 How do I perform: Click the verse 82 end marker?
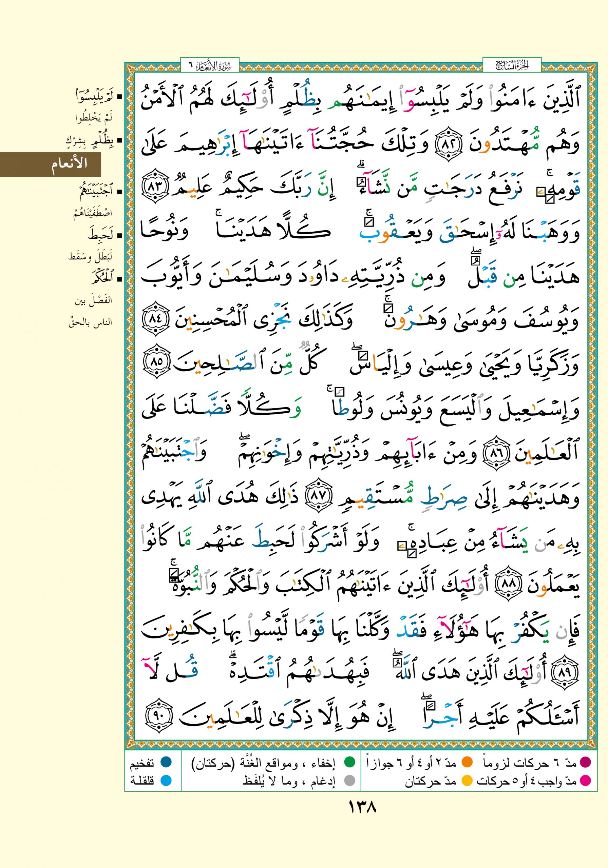coord(450,145)
